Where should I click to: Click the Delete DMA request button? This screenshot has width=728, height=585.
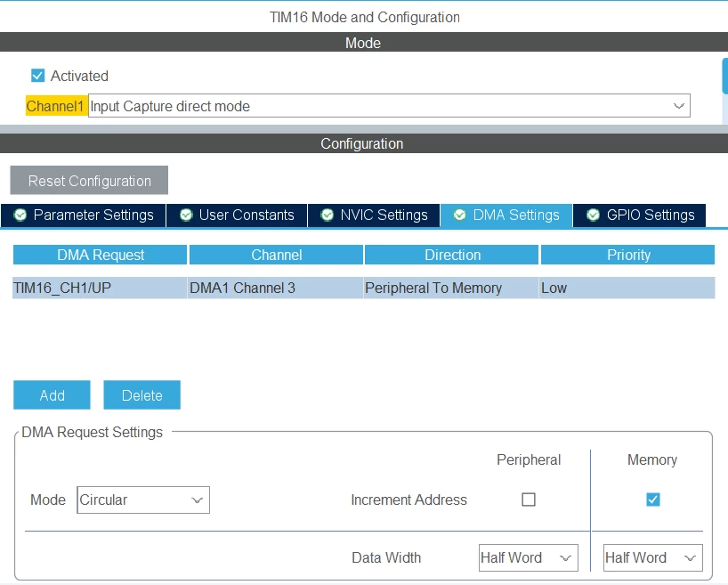coord(142,395)
